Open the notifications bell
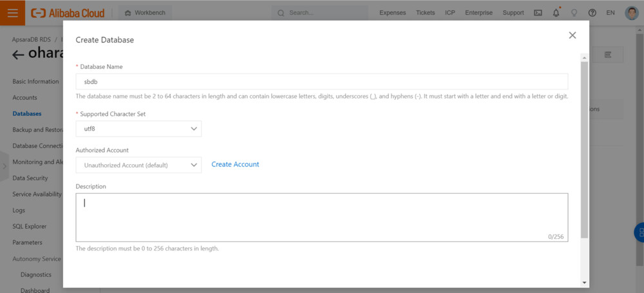 click(556, 13)
